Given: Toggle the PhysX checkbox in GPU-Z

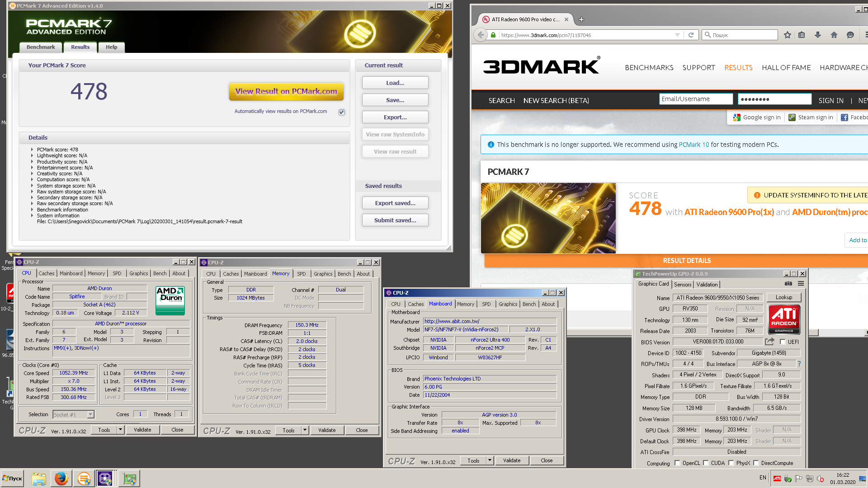Looking at the screenshot, I should [731, 463].
